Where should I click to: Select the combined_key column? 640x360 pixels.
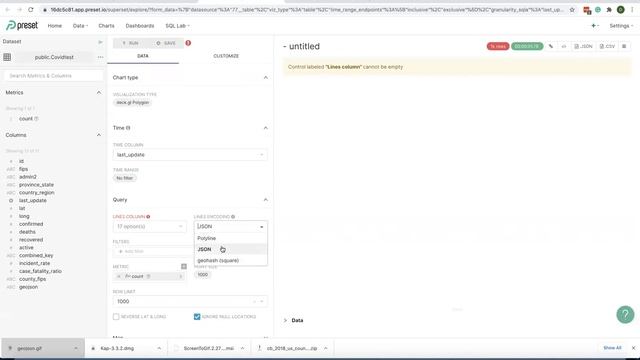[x=36, y=256]
